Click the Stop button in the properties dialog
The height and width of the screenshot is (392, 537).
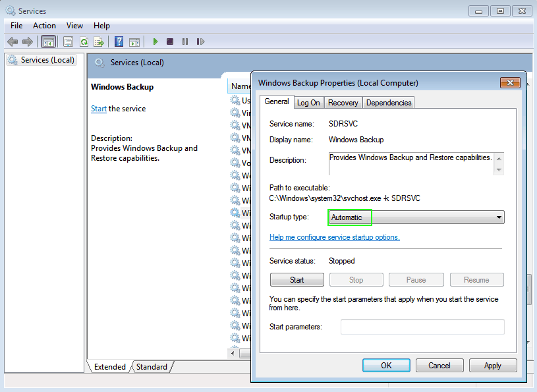point(356,280)
